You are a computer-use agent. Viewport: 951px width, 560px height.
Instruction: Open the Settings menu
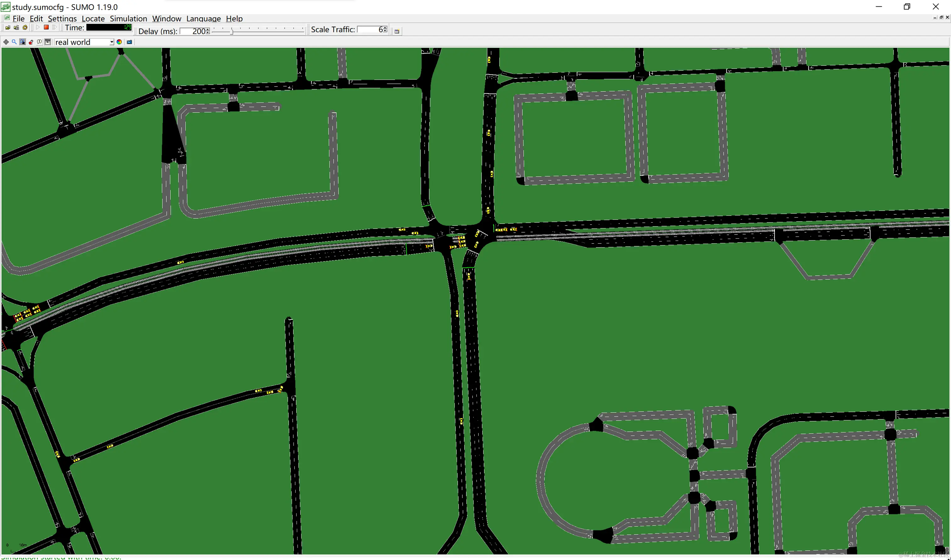click(62, 19)
